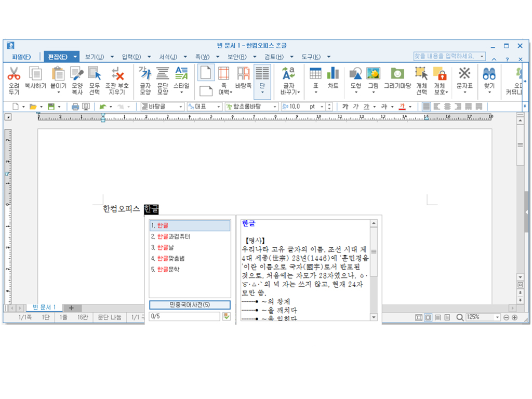Enable center alignment button
The height and width of the screenshot is (399, 532).
pyautogui.click(x=447, y=107)
